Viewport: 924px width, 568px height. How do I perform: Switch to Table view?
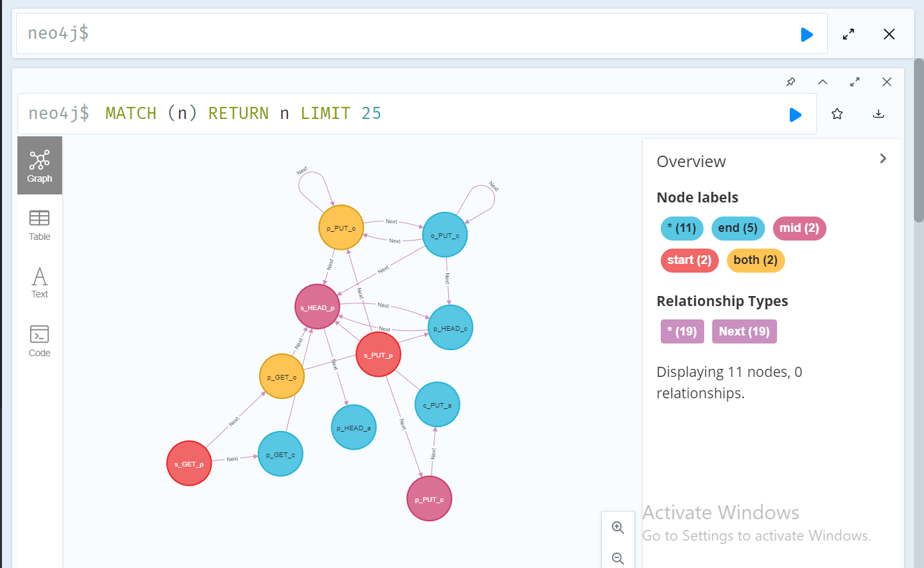tap(39, 225)
